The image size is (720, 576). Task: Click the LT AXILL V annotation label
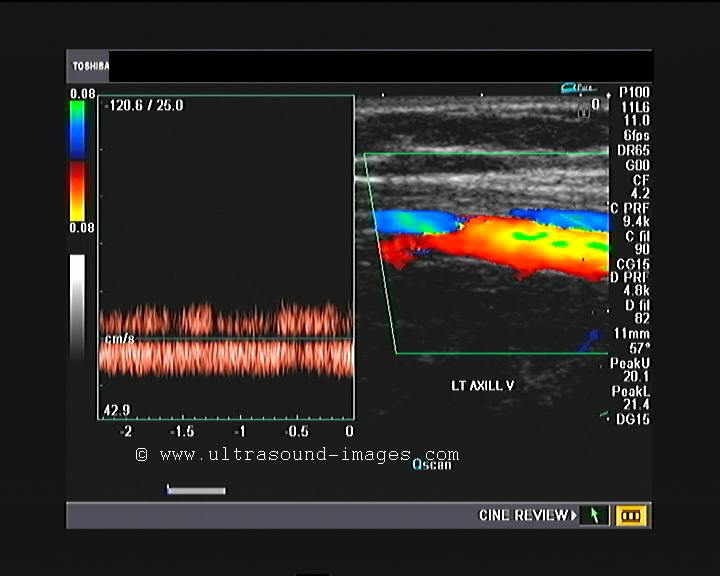482,385
